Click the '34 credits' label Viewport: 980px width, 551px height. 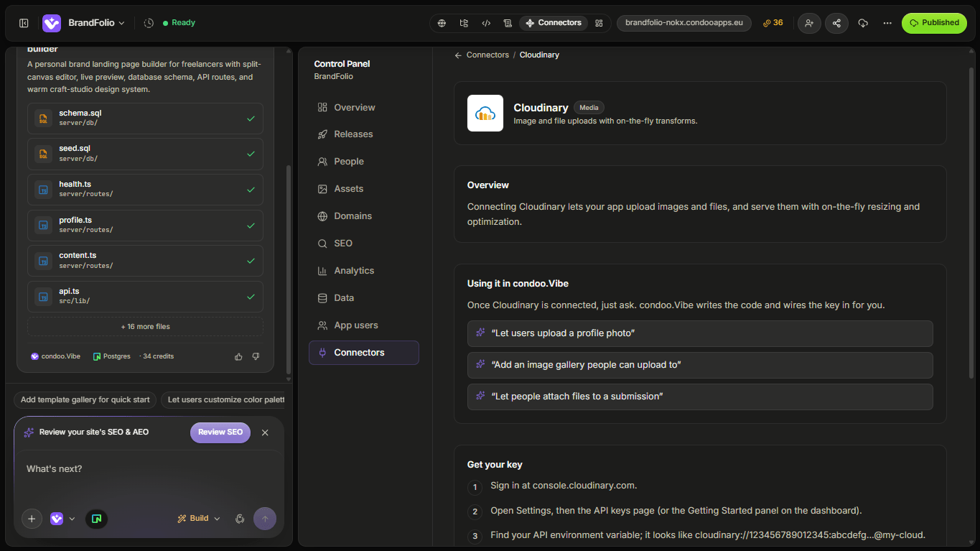(158, 356)
